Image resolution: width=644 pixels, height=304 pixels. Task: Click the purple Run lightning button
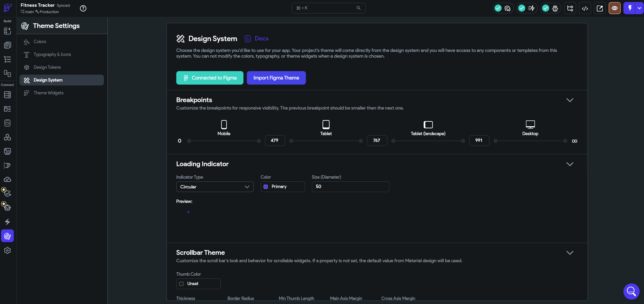click(x=629, y=8)
